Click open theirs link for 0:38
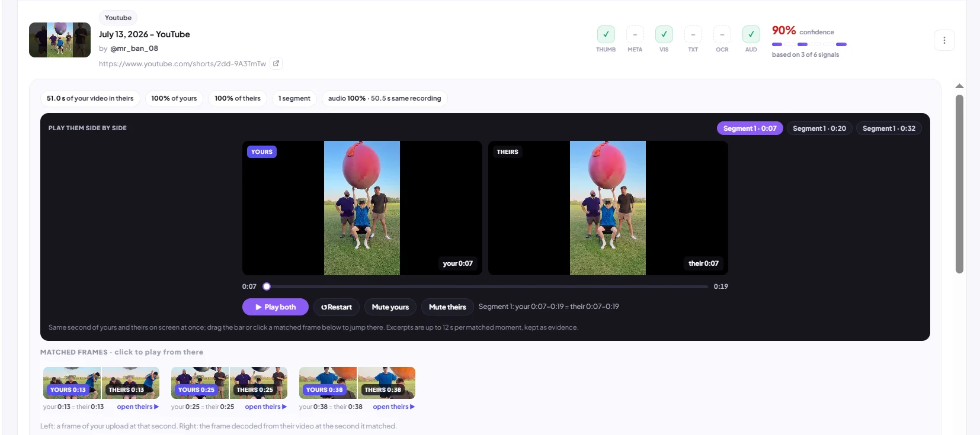 [393, 407]
